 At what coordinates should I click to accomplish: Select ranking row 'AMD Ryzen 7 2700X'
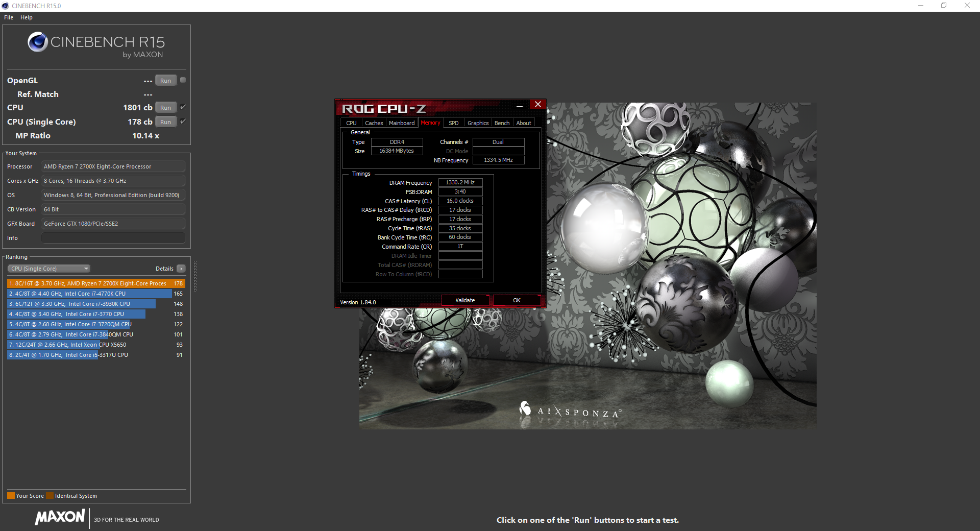(x=96, y=283)
